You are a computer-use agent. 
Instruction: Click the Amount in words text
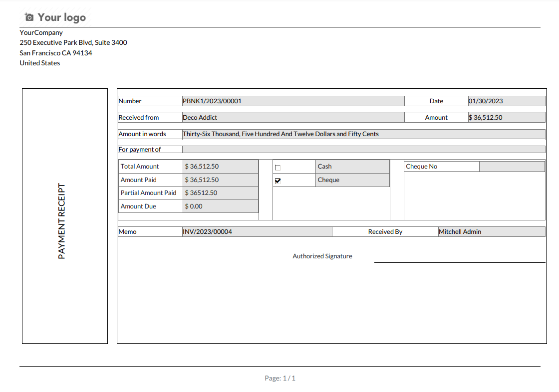click(x=280, y=134)
